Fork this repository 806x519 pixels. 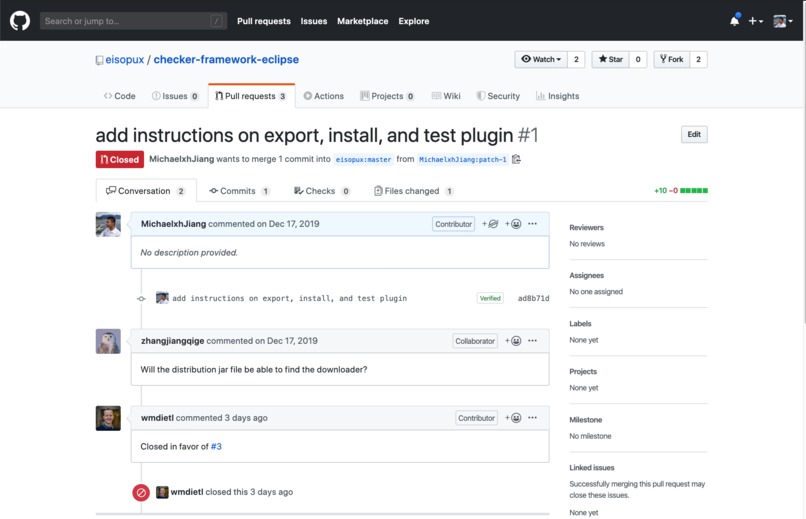(672, 60)
